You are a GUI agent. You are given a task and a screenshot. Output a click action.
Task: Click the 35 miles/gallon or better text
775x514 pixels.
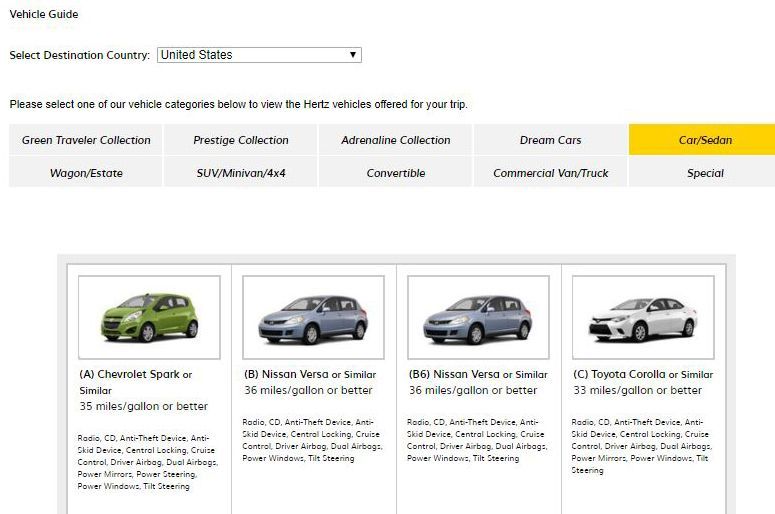(143, 406)
